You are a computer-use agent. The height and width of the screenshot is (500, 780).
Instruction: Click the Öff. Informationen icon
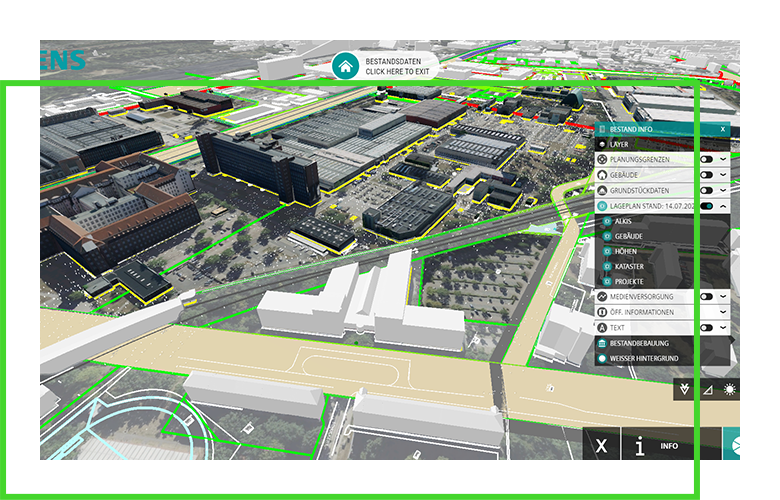(x=602, y=312)
